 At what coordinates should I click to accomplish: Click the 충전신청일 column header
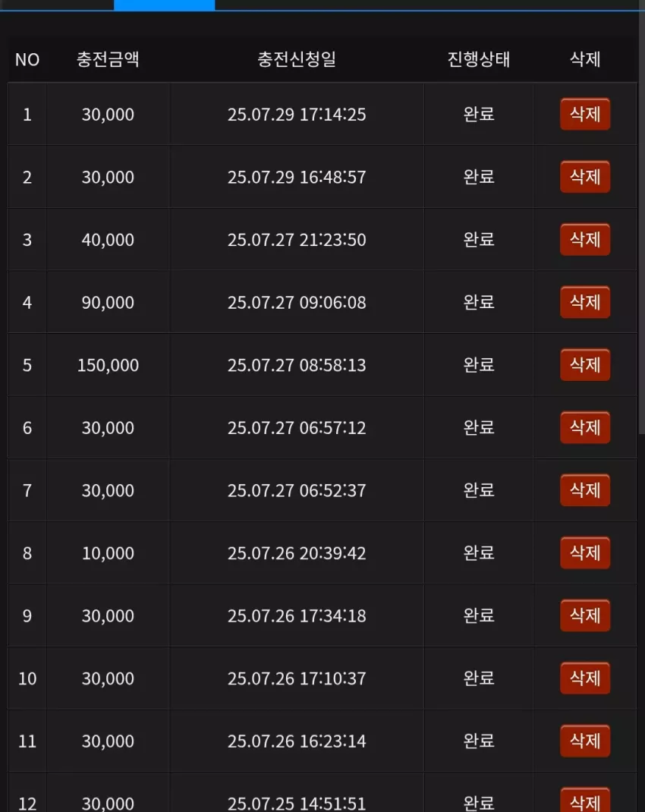[x=297, y=59]
